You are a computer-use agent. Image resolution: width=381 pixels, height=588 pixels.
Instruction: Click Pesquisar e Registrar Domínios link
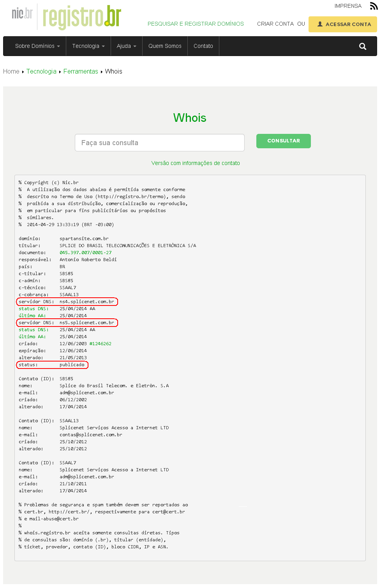click(196, 24)
